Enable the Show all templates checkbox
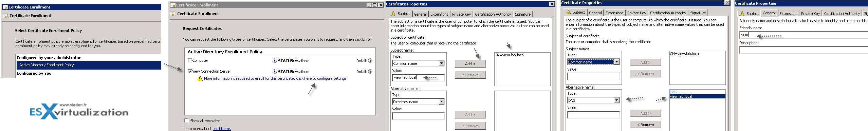868x131 pixels. [x=186, y=120]
